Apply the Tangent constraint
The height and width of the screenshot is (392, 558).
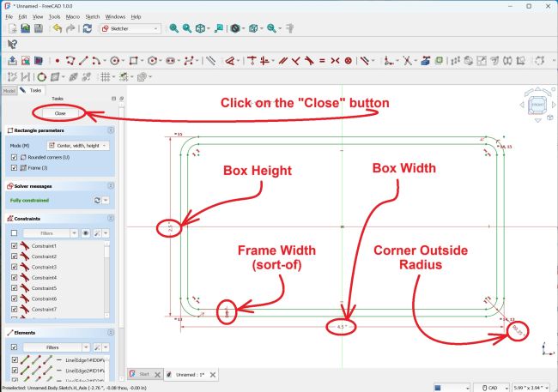click(309, 61)
